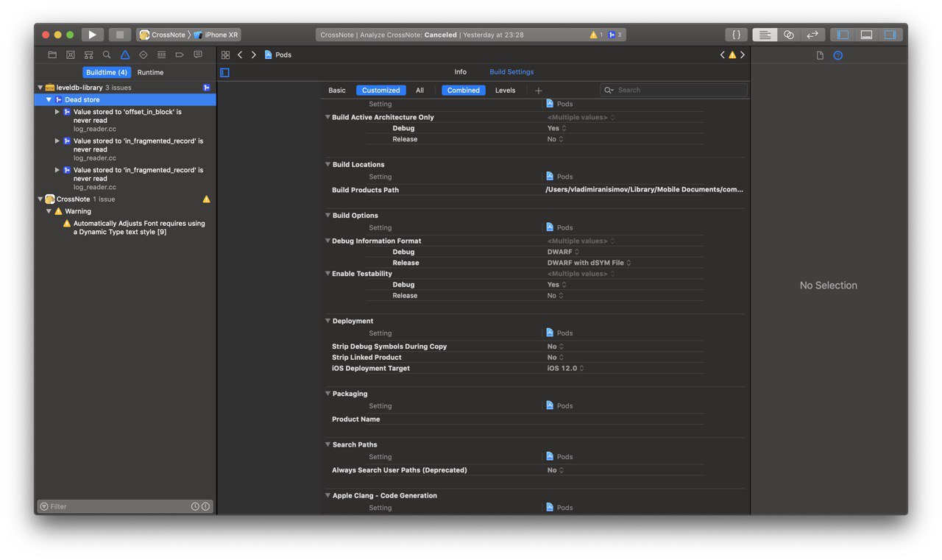Viewport: 942px width, 560px height.
Task: Change the iOS Deployment Target value
Action: pos(565,368)
